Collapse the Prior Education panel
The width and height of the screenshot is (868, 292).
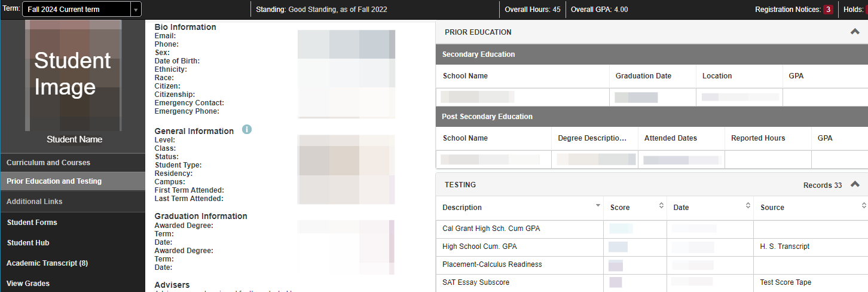855,32
